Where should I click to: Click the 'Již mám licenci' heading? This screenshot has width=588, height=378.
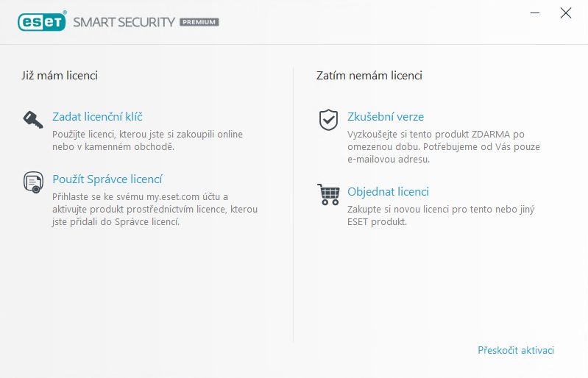[x=60, y=76]
